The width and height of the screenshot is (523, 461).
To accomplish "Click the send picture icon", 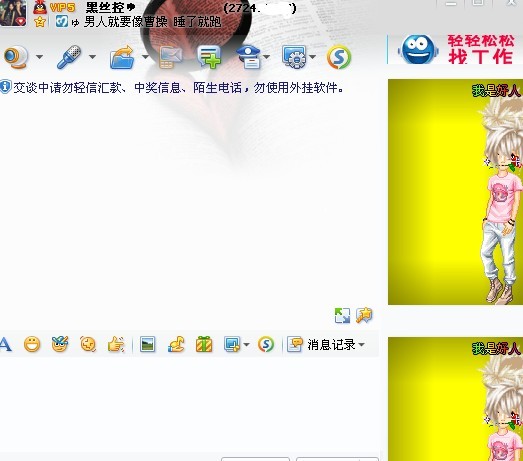I will pyautogui.click(x=147, y=344).
